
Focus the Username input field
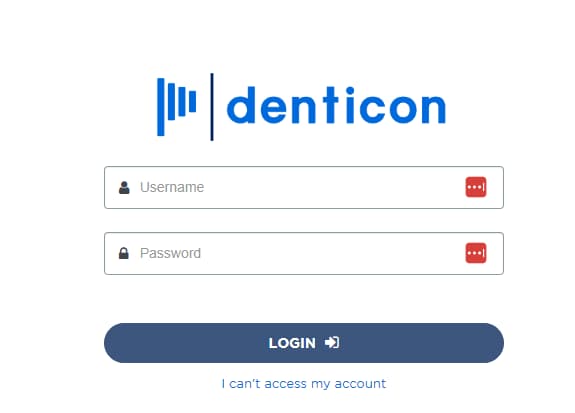(304, 187)
